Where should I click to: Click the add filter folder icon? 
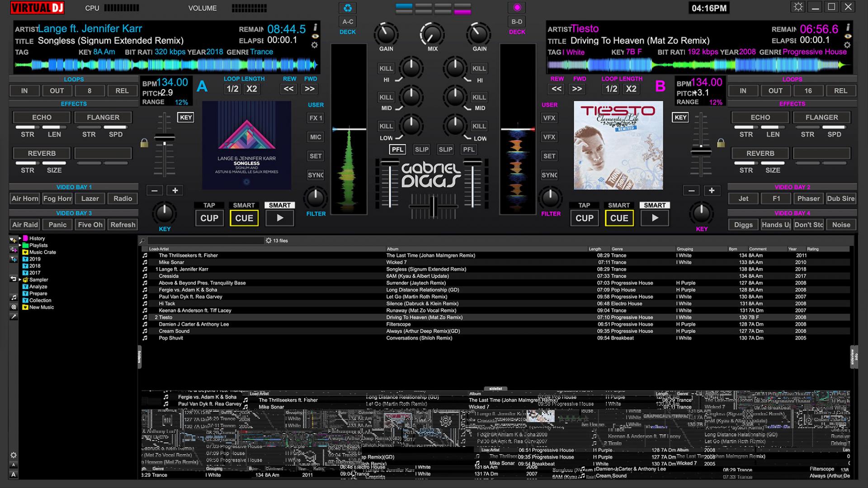(14, 260)
